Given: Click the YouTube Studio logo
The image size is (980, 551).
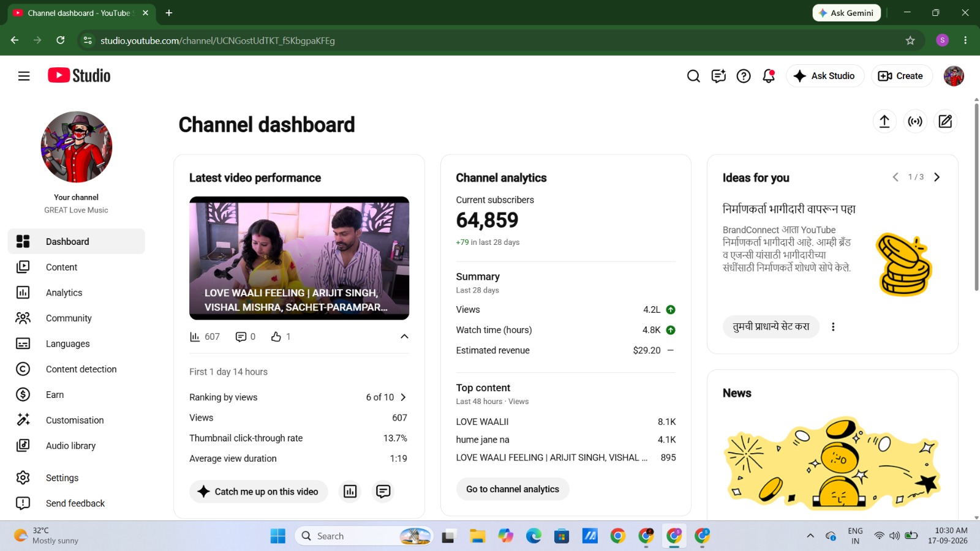Looking at the screenshot, I should (x=79, y=75).
